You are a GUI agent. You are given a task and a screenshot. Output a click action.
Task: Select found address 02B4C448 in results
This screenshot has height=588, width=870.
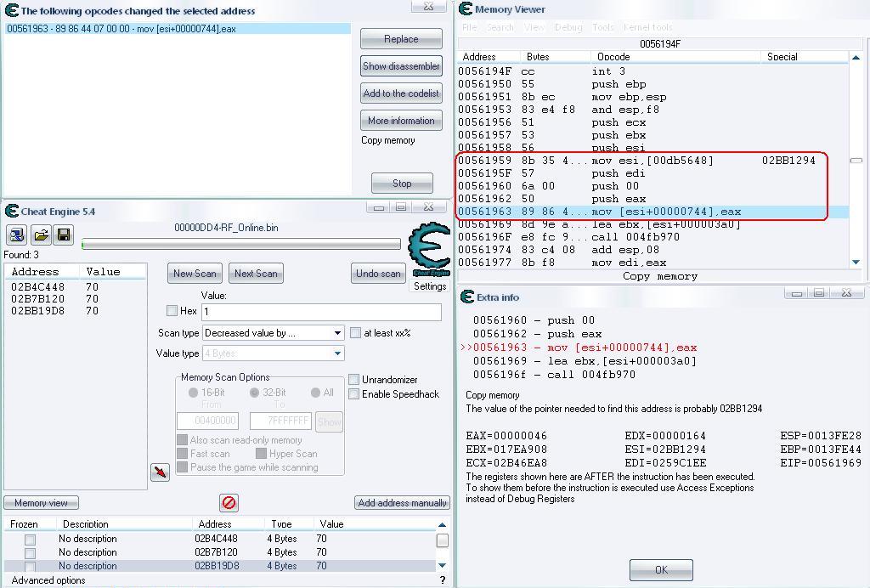75,287
